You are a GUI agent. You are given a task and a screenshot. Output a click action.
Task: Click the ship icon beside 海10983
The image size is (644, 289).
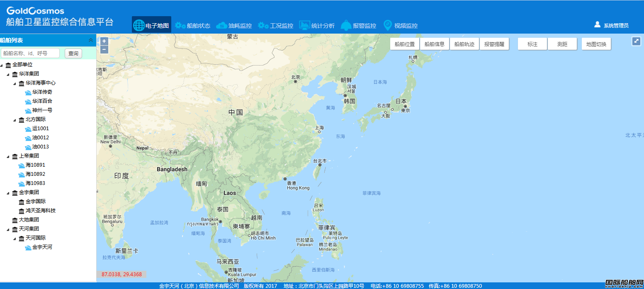22,184
